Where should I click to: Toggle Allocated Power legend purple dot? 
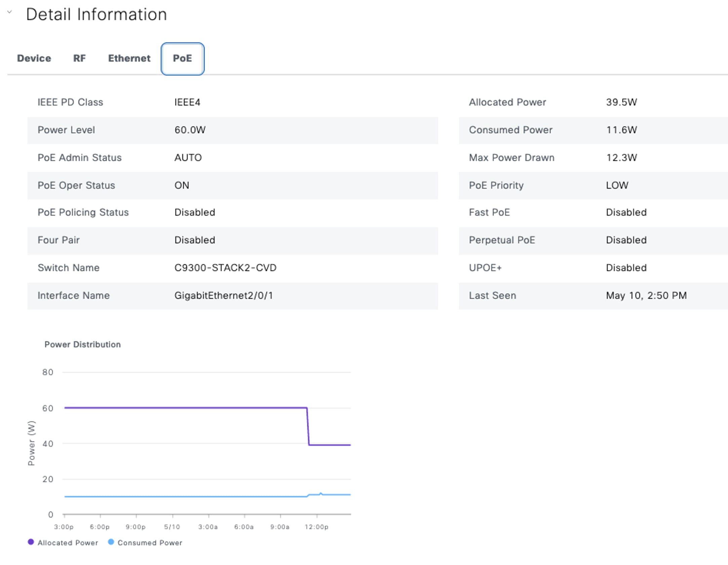click(31, 542)
